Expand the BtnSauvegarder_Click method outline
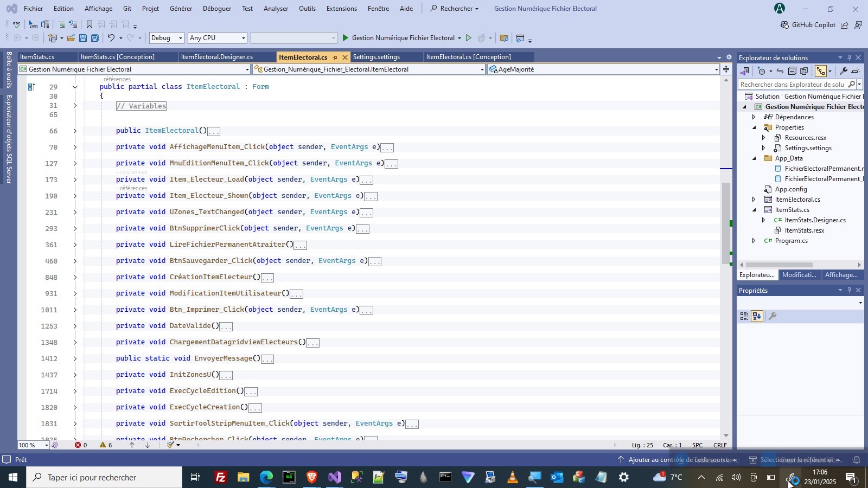 coord(75,261)
